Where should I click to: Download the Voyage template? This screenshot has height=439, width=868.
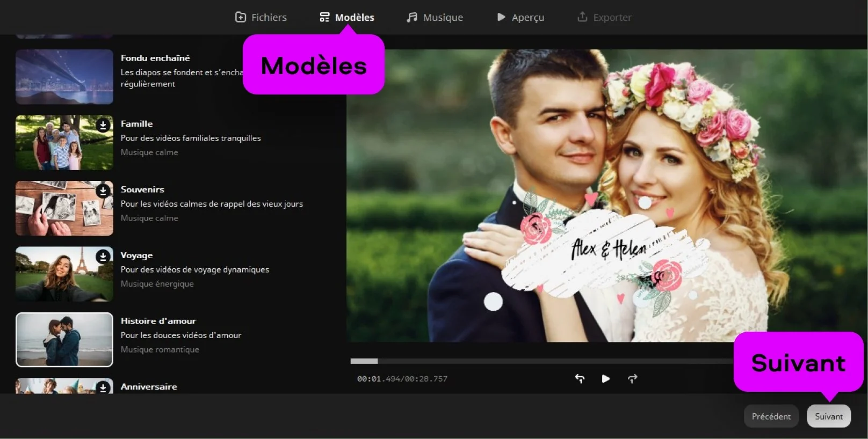point(103,257)
